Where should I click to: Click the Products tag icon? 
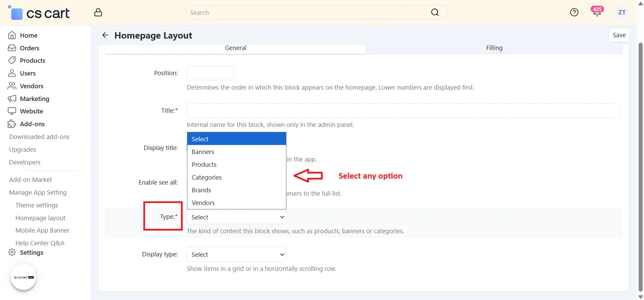(12, 60)
